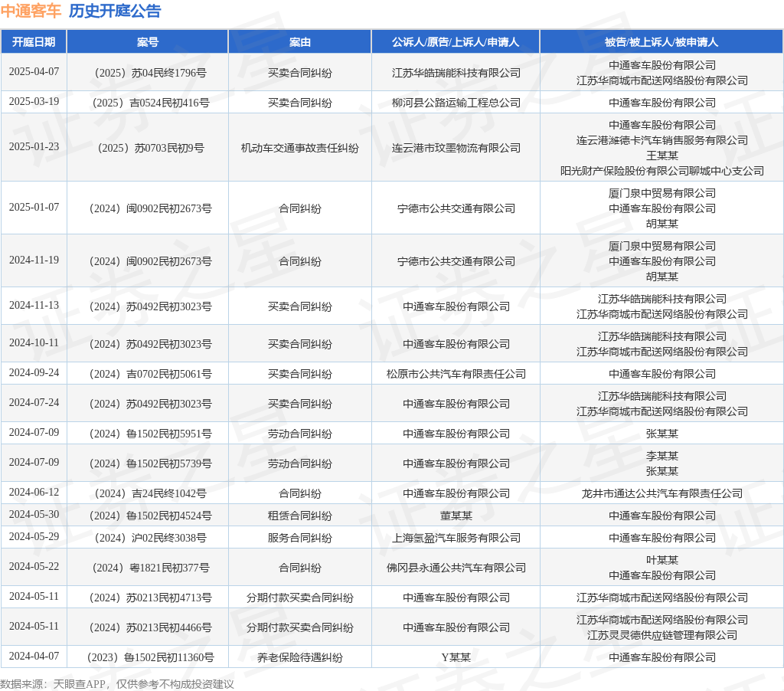Image resolution: width=784 pixels, height=691 pixels.
Task: Click 宁德市公共交通有限公司 in 2025-01-07 row
Action: (x=456, y=208)
